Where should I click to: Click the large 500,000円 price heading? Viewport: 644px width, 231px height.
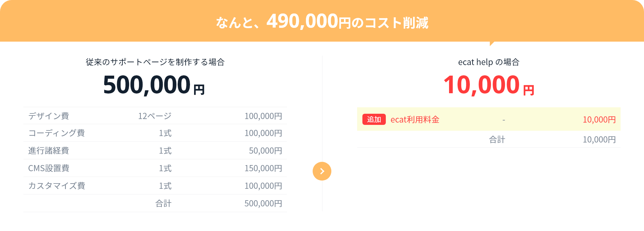point(154,85)
